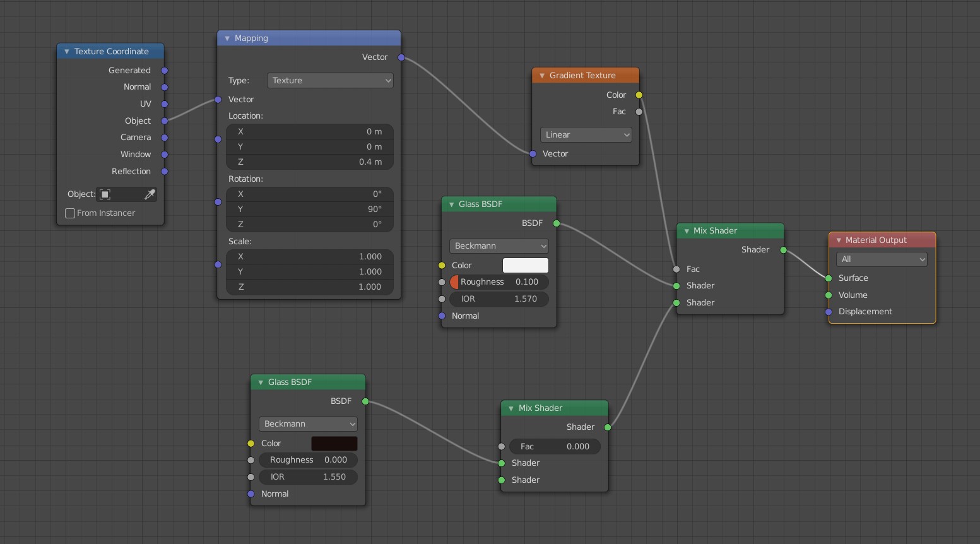Click the Reflection output socket on Texture Coordinate
The image size is (980, 544).
coord(165,171)
